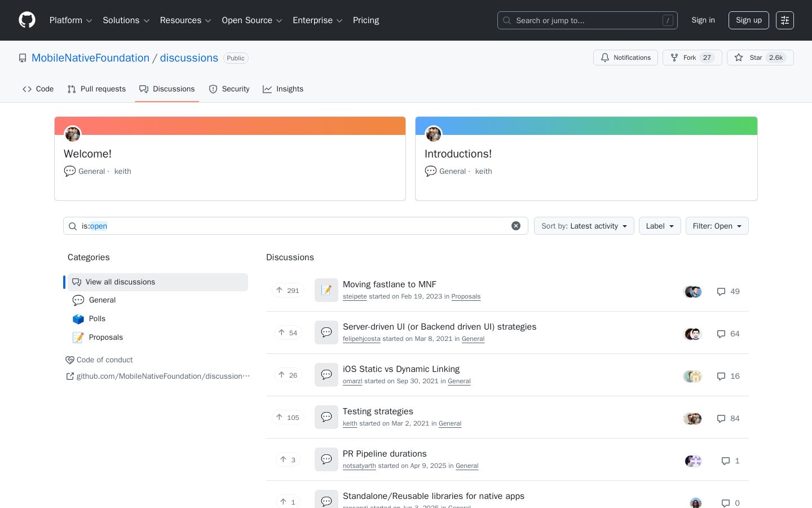Go to the Pricing page
Image resolution: width=812 pixels, height=508 pixels.
(366, 20)
